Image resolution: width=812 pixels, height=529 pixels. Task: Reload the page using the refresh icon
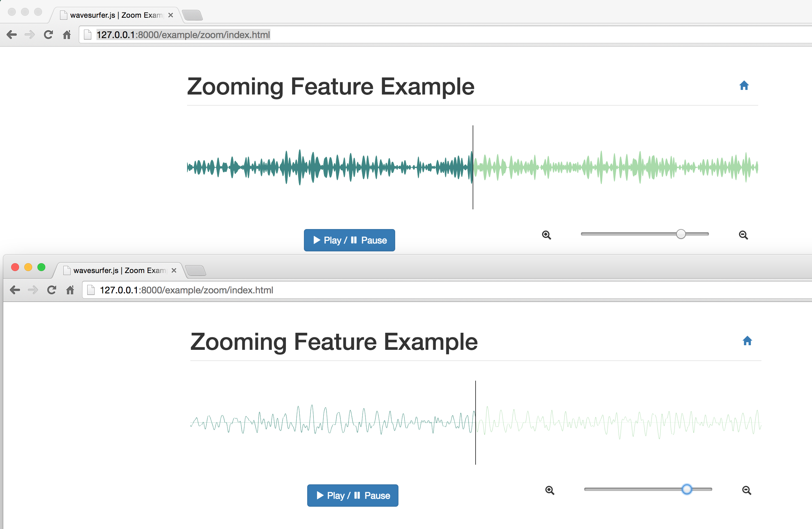[48, 34]
